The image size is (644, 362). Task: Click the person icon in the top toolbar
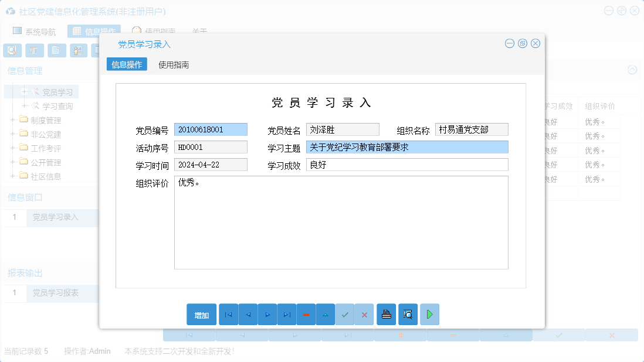click(x=79, y=50)
